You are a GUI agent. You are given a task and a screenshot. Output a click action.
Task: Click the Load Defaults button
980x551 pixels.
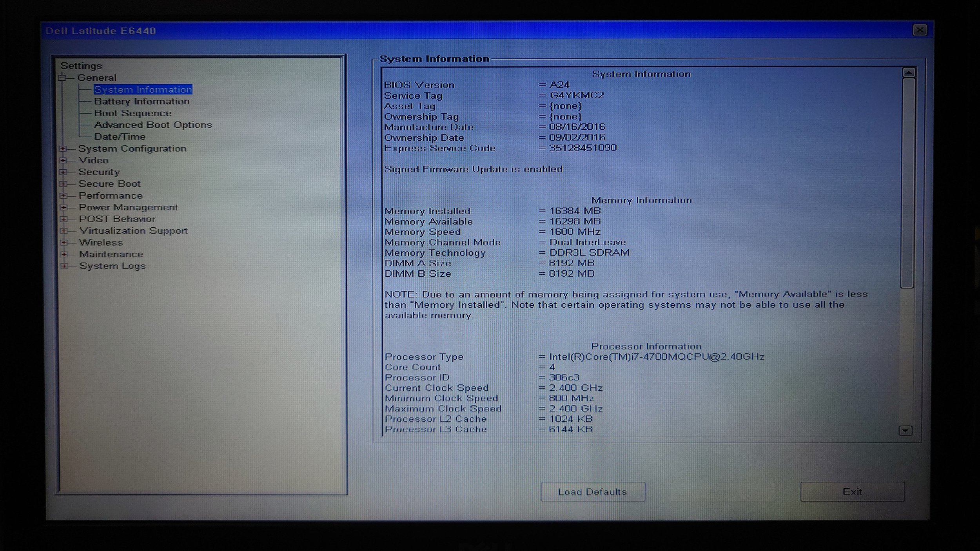tap(593, 492)
